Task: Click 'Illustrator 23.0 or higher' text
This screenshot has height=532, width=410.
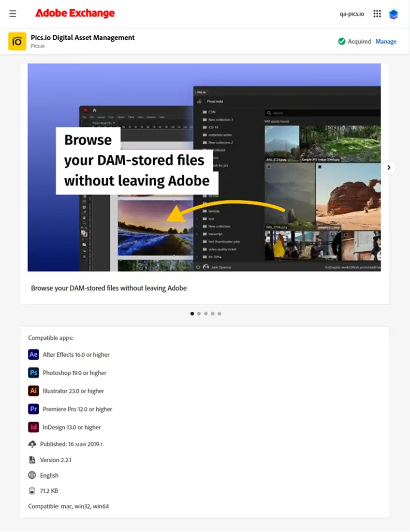Action: tap(73, 391)
